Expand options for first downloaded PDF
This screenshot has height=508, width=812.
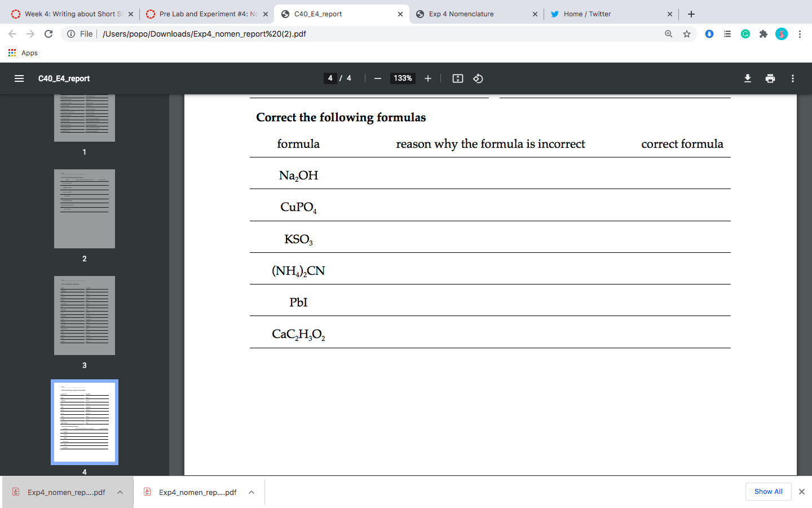pyautogui.click(x=120, y=492)
